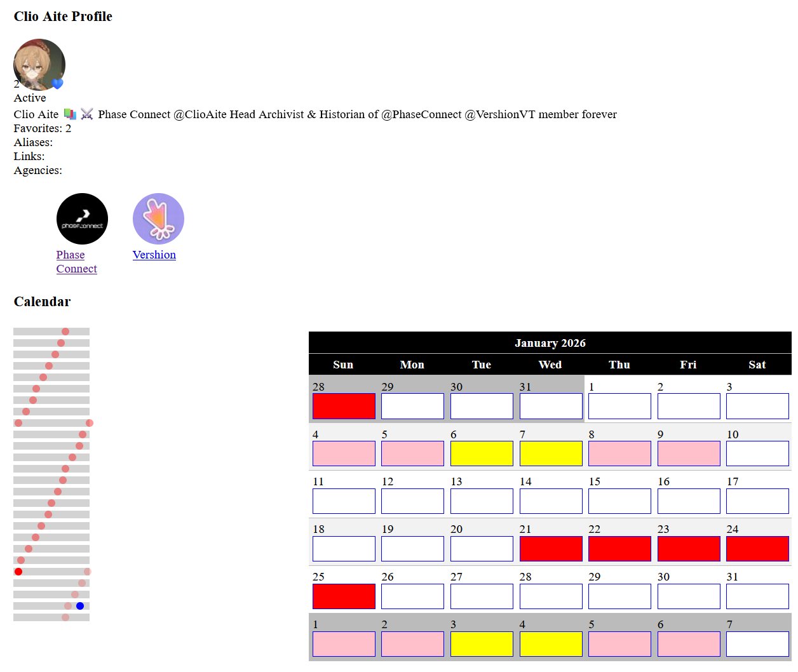
Task: Select the cell for December 31
Action: click(x=551, y=406)
